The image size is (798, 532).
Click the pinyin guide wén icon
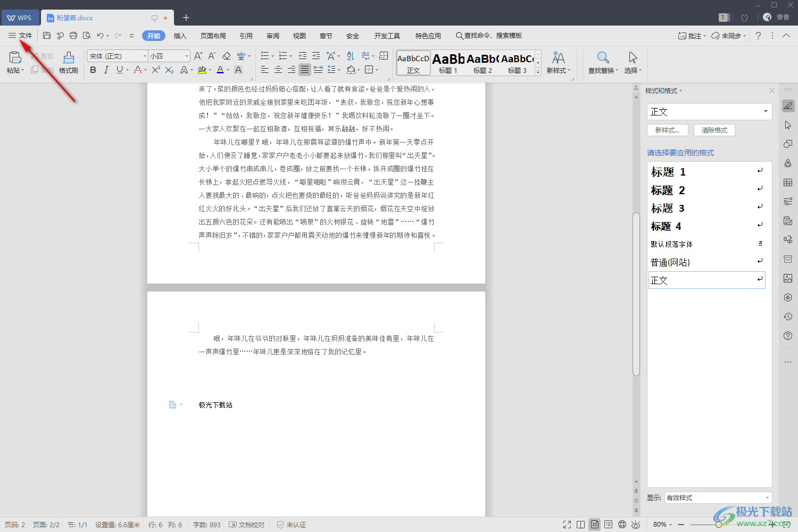[241, 56]
